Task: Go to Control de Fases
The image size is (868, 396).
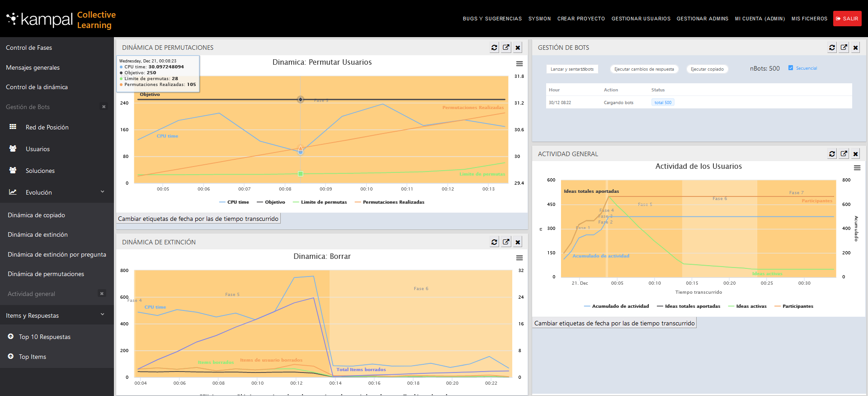Action: click(29, 48)
